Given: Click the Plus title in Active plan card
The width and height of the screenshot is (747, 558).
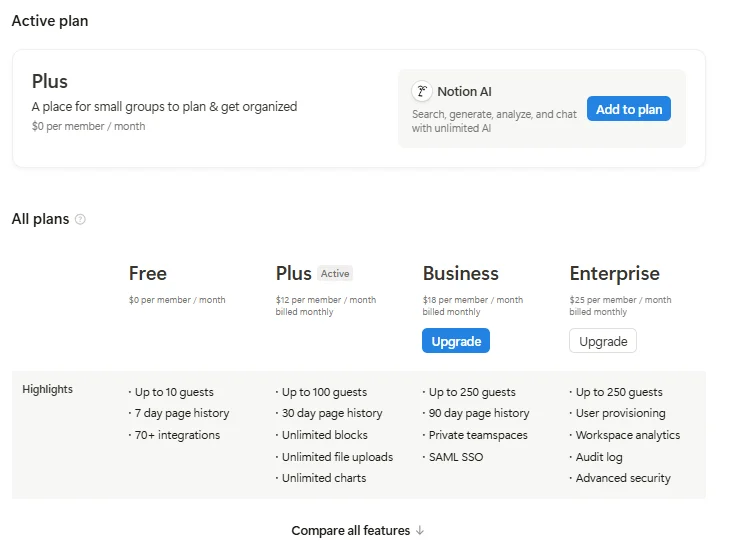Looking at the screenshot, I should pyautogui.click(x=50, y=81).
